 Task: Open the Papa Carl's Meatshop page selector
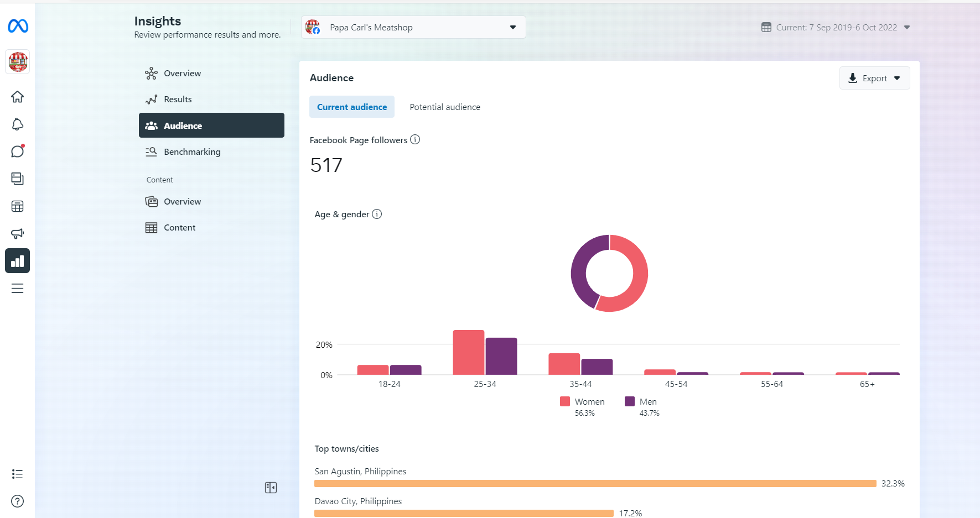413,27
